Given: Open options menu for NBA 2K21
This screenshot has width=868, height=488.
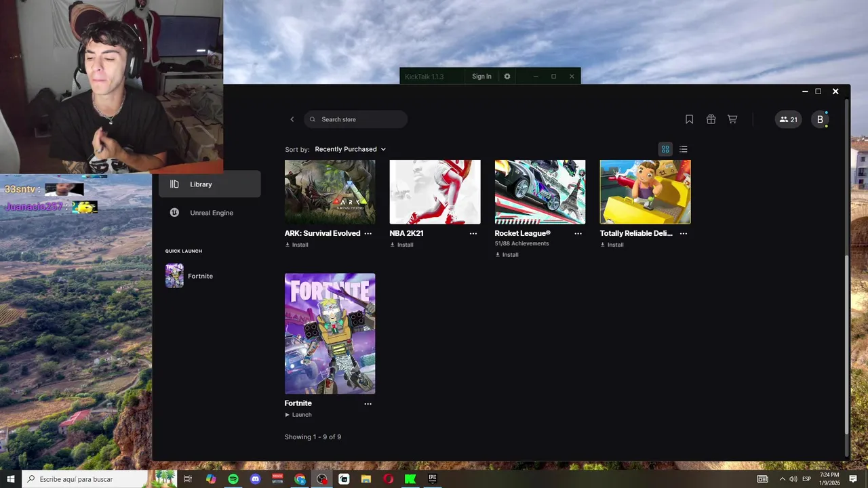Looking at the screenshot, I should click(473, 233).
